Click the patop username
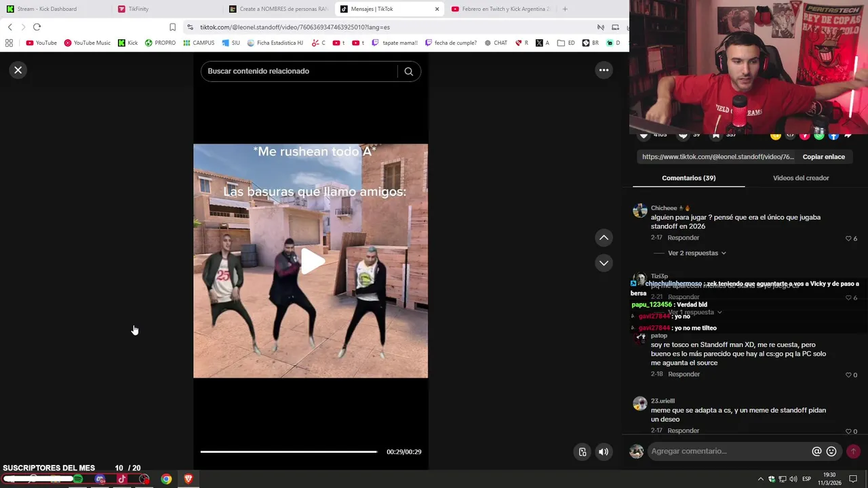This screenshot has height=488, width=868. click(x=659, y=335)
